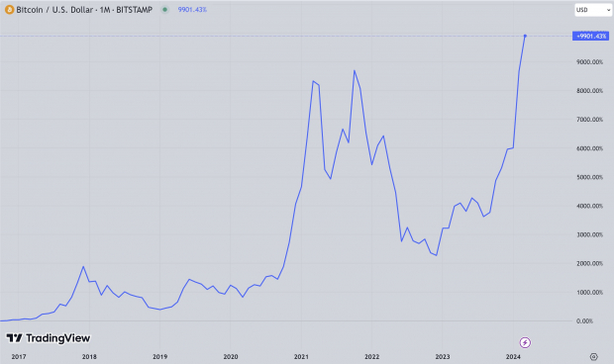Image resolution: width=614 pixels, height=364 pixels.
Task: Click the 5000.00% scale label
Action: pyautogui.click(x=589, y=177)
